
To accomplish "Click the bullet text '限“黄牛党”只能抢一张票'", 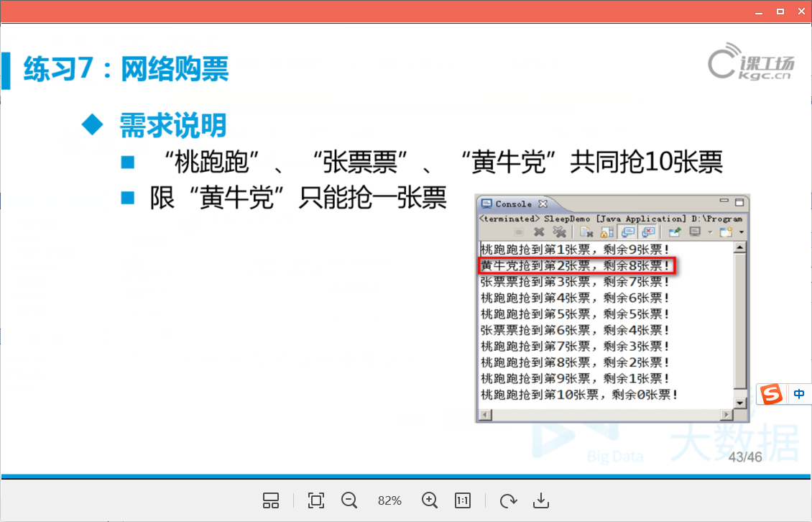I will pos(297,198).
